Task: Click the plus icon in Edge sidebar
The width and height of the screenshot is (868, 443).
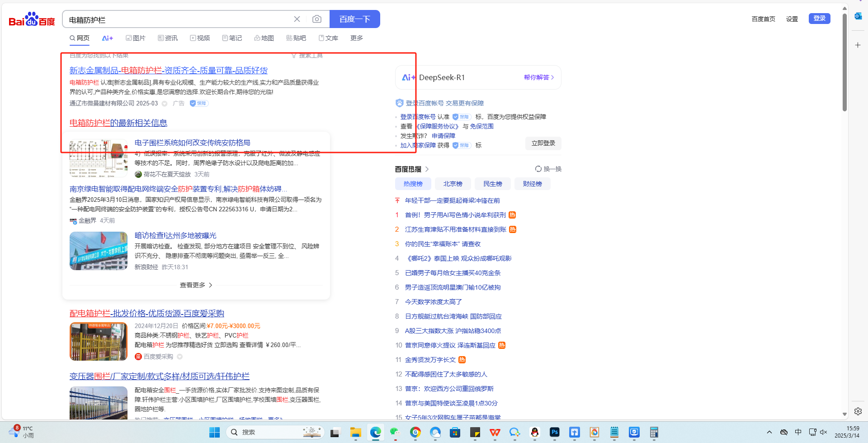Action: [858, 45]
